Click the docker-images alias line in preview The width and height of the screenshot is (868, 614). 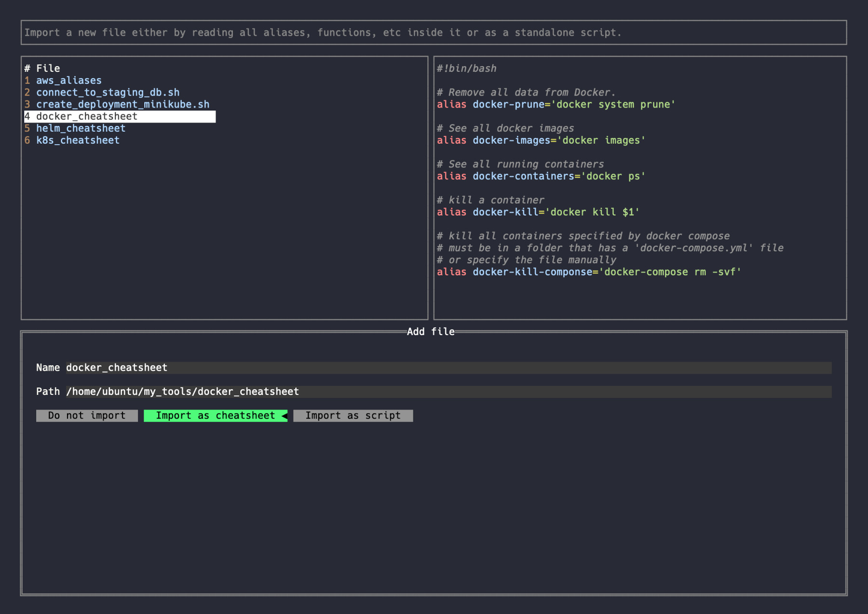point(541,140)
